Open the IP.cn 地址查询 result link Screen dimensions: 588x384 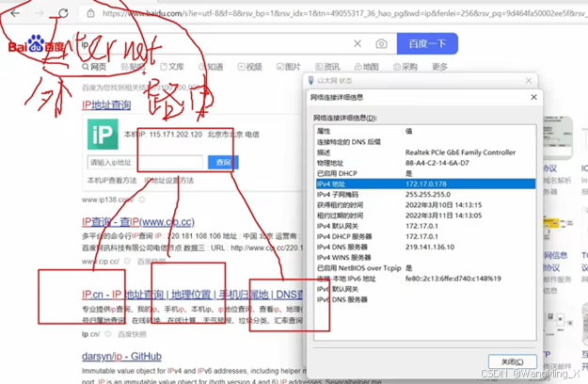point(192,295)
